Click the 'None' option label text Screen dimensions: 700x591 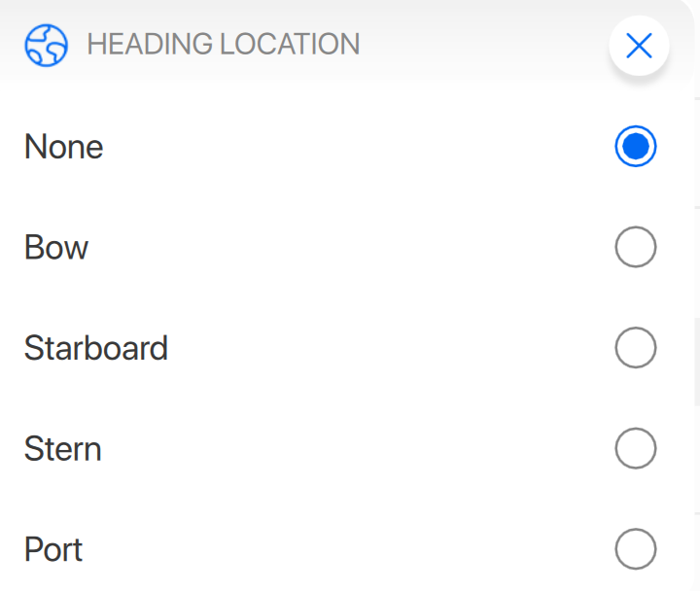coord(63,147)
